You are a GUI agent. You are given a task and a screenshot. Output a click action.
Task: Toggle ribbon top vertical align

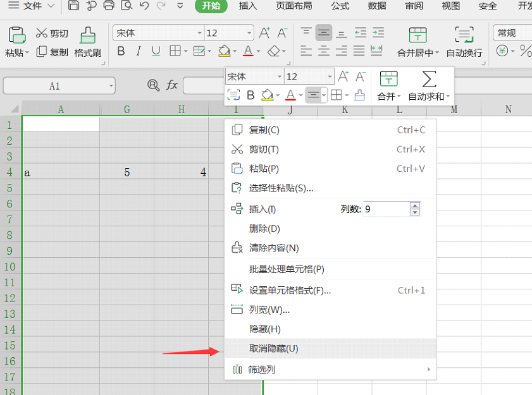coord(306,32)
